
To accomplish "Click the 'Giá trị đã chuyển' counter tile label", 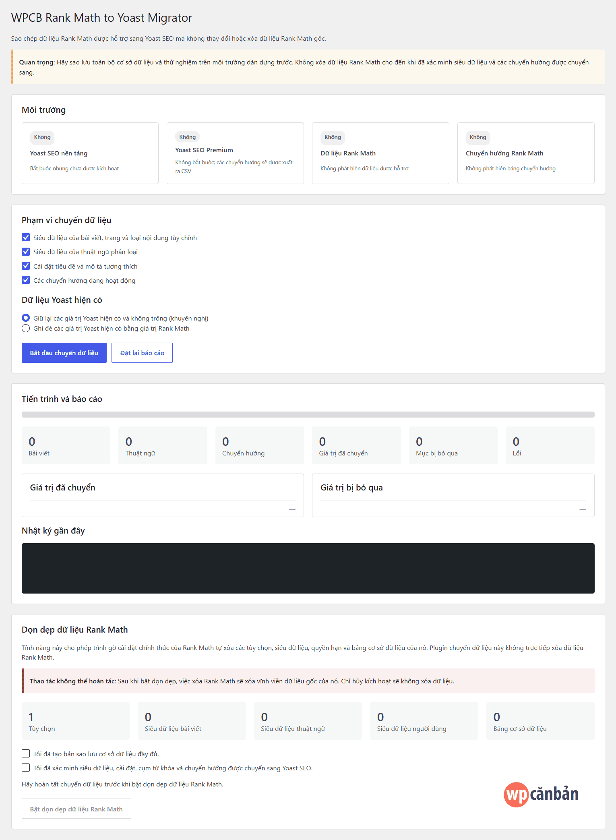I will [343, 453].
